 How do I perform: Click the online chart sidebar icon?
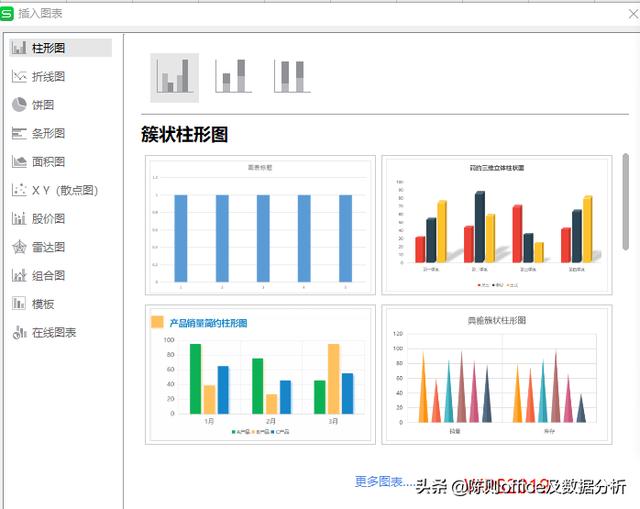tap(19, 332)
